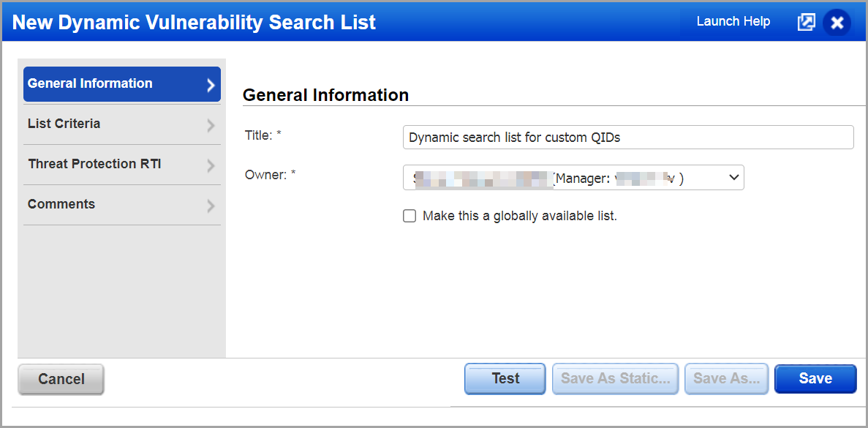Select the General Information section tab
This screenshot has height=428, width=868.
point(90,83)
